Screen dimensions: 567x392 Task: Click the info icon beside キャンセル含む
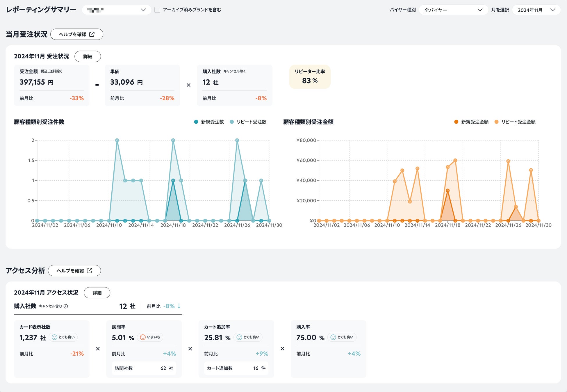click(66, 306)
